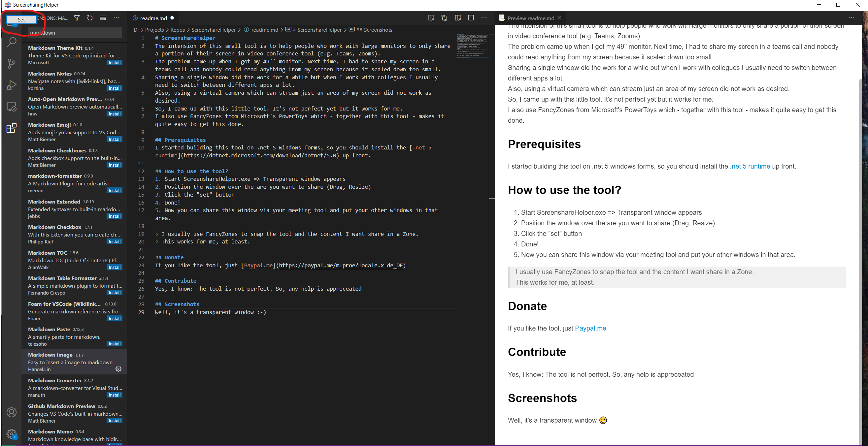
Task: Expand ScreenshareHelper breadcrumb folder
Action: pos(213,30)
